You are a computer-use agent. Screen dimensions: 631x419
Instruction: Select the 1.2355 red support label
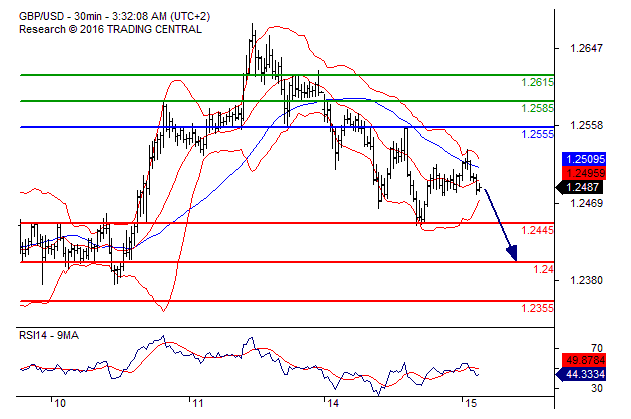pos(537,308)
